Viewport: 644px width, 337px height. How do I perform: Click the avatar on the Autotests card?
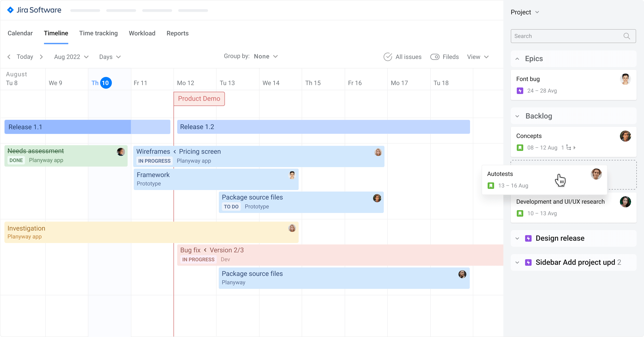[596, 174]
